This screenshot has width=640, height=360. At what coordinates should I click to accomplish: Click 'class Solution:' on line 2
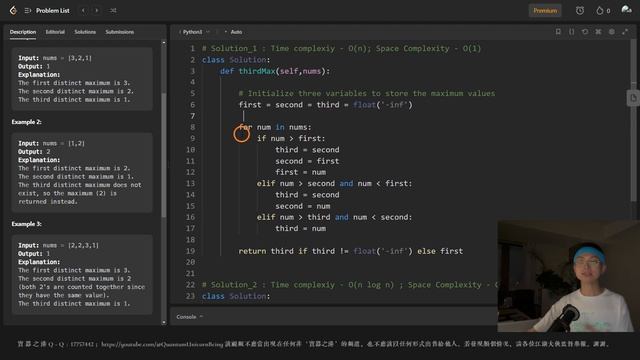tap(236, 60)
